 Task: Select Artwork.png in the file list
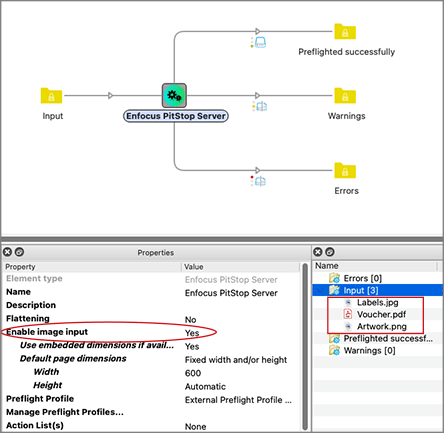coord(382,326)
